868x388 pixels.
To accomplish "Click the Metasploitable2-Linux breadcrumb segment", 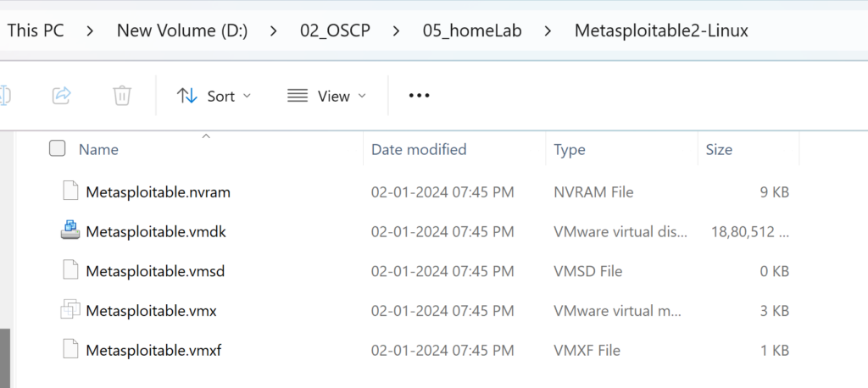I will (x=661, y=30).
